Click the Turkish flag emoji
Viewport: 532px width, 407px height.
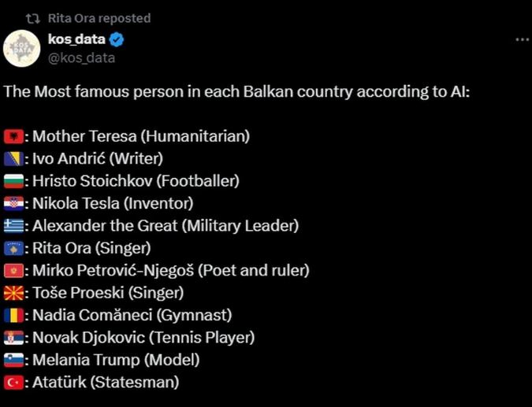(x=13, y=383)
